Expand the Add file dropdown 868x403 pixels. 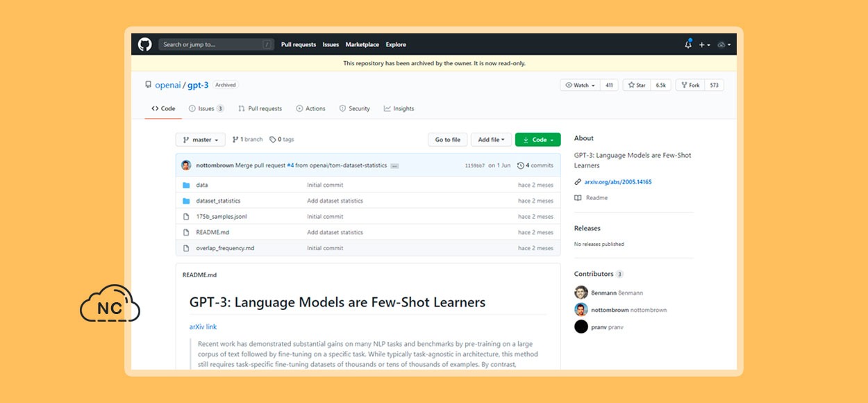pos(492,140)
